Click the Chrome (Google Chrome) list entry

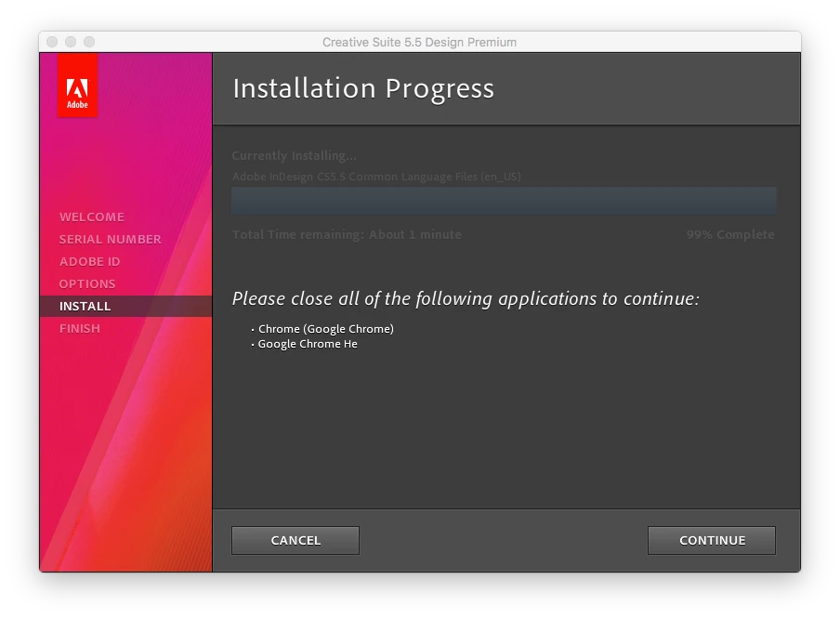(x=326, y=329)
